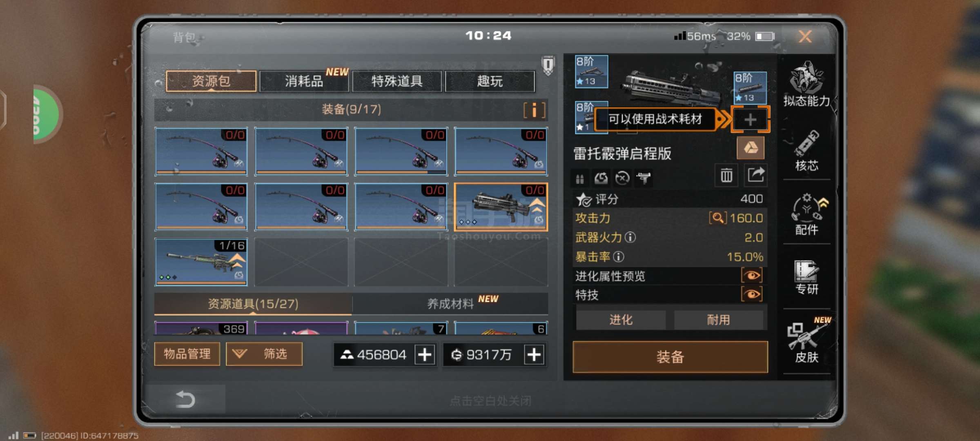This screenshot has width=980, height=441.
Task: Add more of the 456804 currency
Action: [425, 354]
